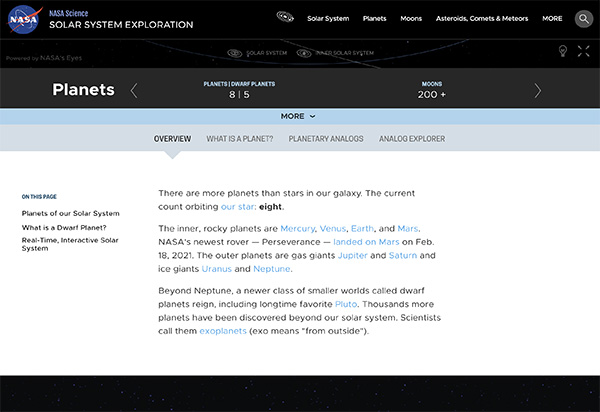Image resolution: width=600 pixels, height=412 pixels.
Task: Click the eye icon next to SOLAR SYSTEM
Action: (235, 53)
